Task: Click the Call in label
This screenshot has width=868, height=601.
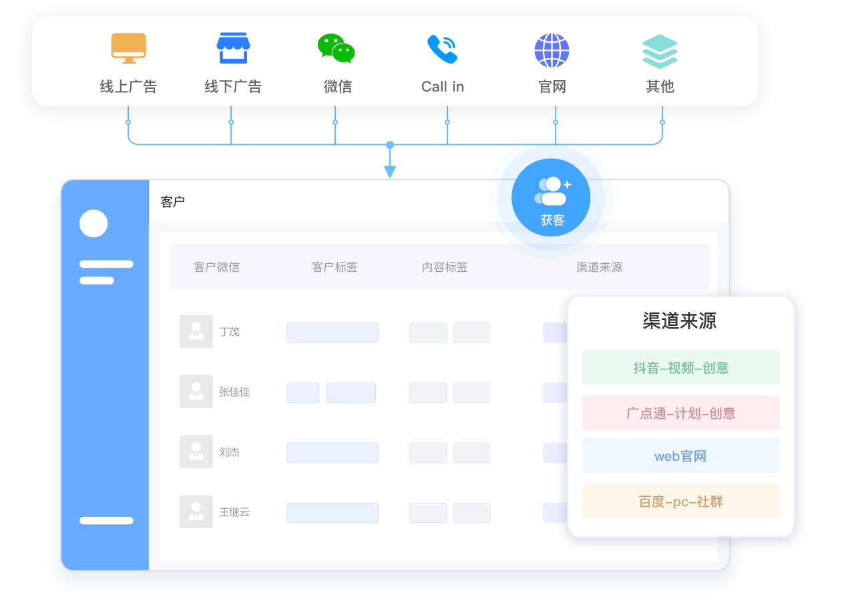Action: (443, 86)
